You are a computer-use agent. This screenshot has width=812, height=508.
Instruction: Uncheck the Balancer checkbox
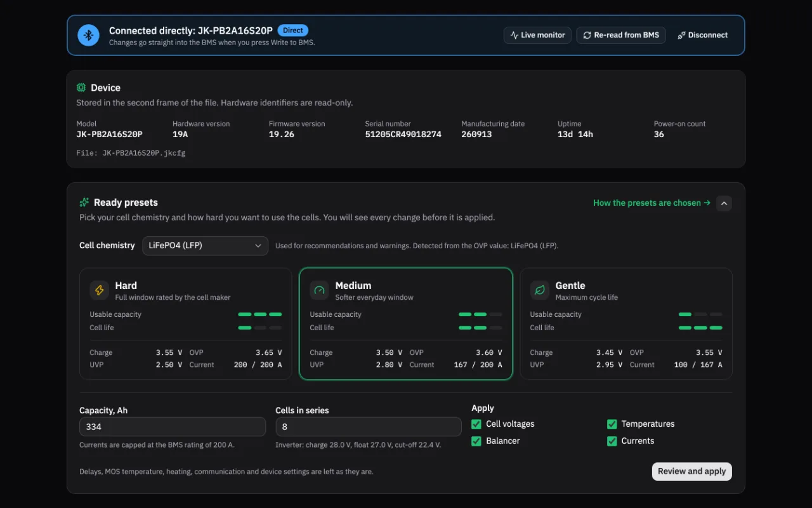click(476, 441)
